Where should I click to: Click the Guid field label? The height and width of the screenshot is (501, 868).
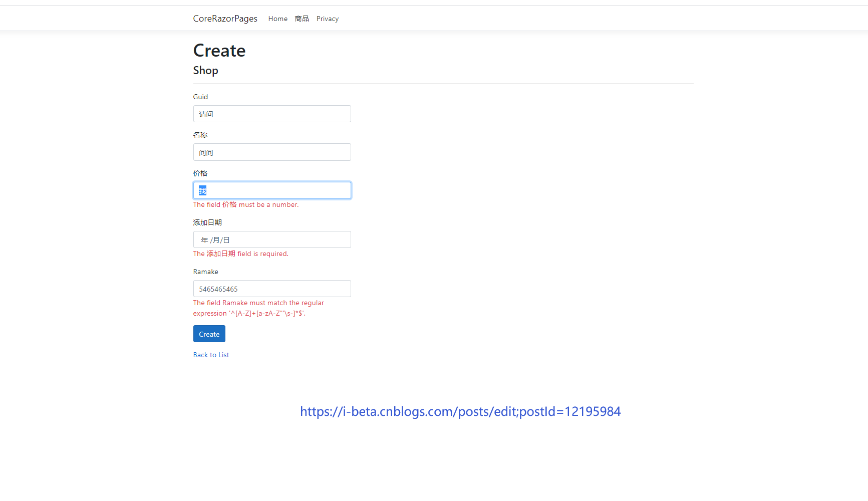coord(200,97)
